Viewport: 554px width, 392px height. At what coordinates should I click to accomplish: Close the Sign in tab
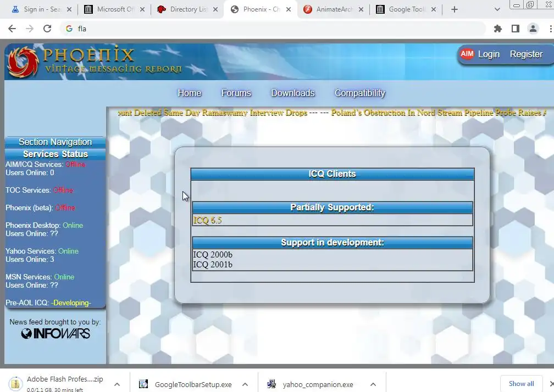69,9
